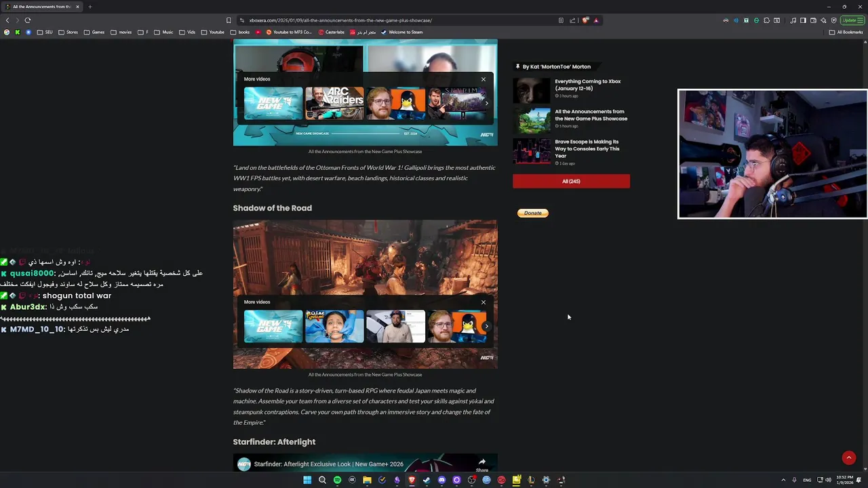The height and width of the screenshot is (488, 868).
Task: Close More videos overlay on Shadow of the Road
Action: 484,302
